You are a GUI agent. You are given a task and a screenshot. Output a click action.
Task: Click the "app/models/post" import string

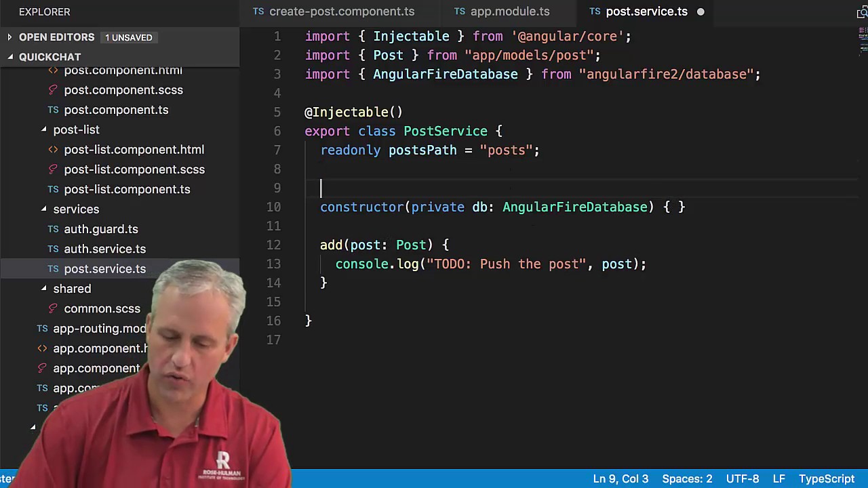(x=529, y=55)
